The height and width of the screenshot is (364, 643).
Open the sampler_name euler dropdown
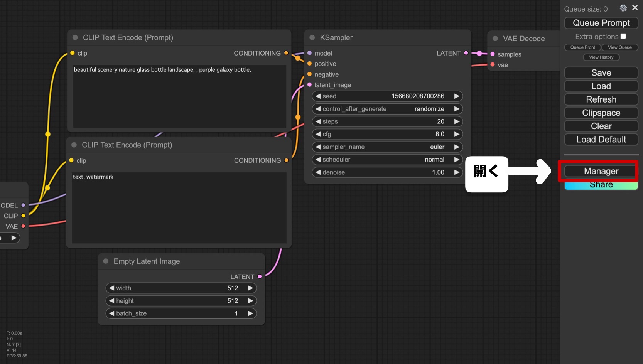387,147
